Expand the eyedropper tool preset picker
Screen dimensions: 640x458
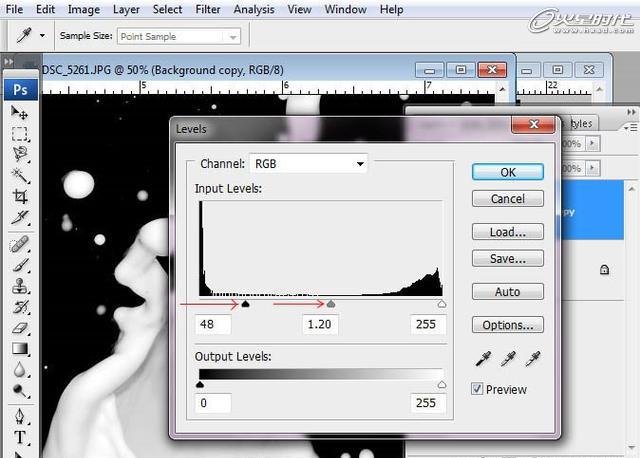(x=43, y=37)
